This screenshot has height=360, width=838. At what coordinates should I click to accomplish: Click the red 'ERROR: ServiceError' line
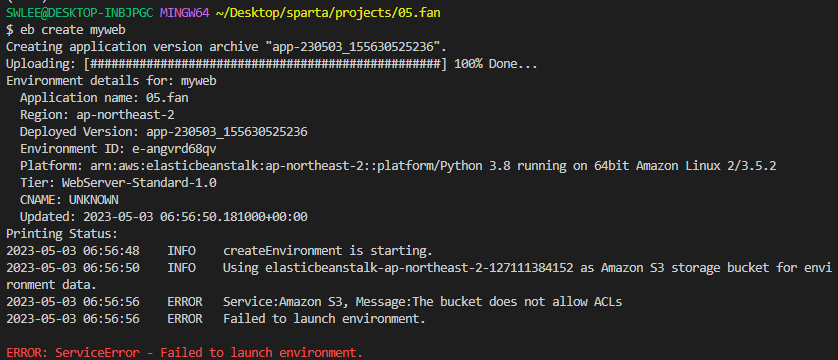[x=184, y=353]
